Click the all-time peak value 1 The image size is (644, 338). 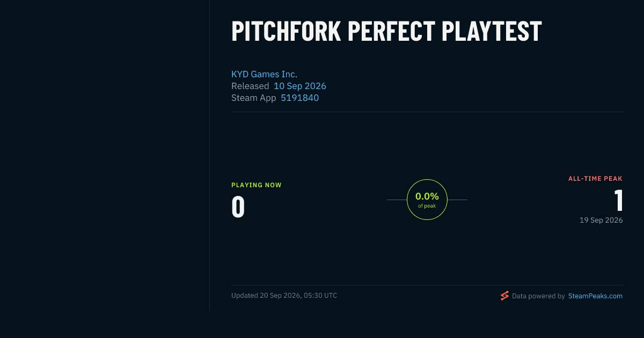click(x=619, y=201)
